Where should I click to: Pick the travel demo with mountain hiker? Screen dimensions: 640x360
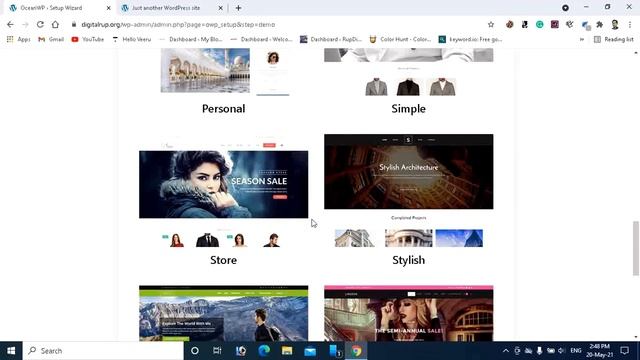224,313
